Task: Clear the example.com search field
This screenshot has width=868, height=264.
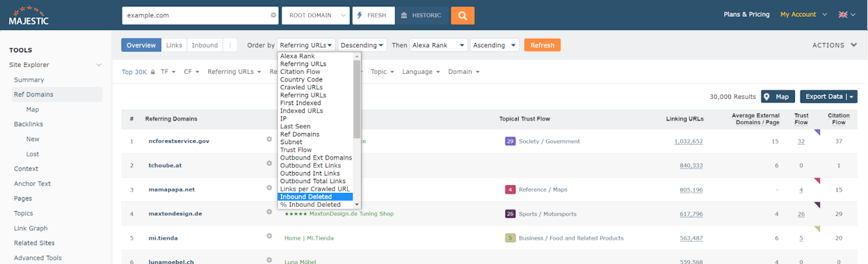Action: click(x=273, y=15)
